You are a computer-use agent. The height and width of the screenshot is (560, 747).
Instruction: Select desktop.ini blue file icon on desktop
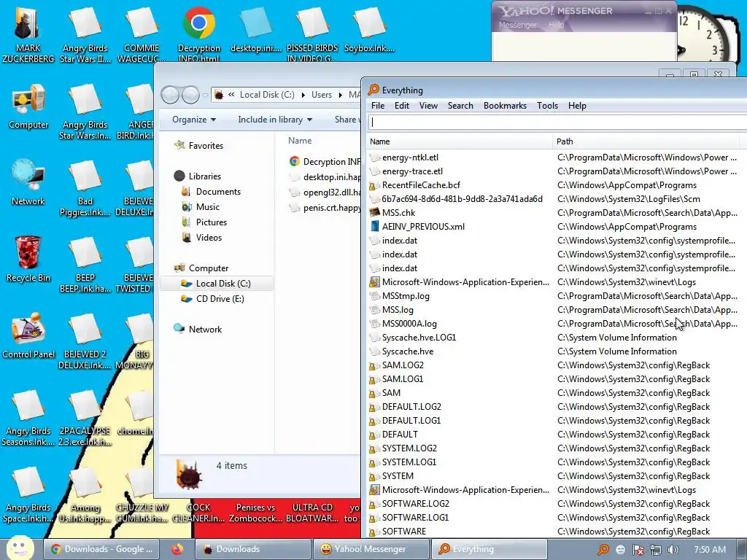[x=256, y=29]
